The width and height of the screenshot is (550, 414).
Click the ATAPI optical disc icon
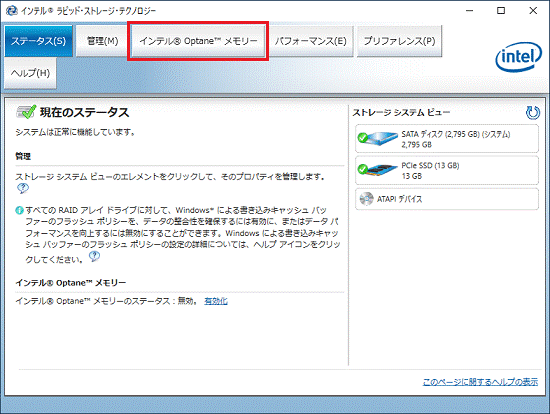click(x=367, y=199)
